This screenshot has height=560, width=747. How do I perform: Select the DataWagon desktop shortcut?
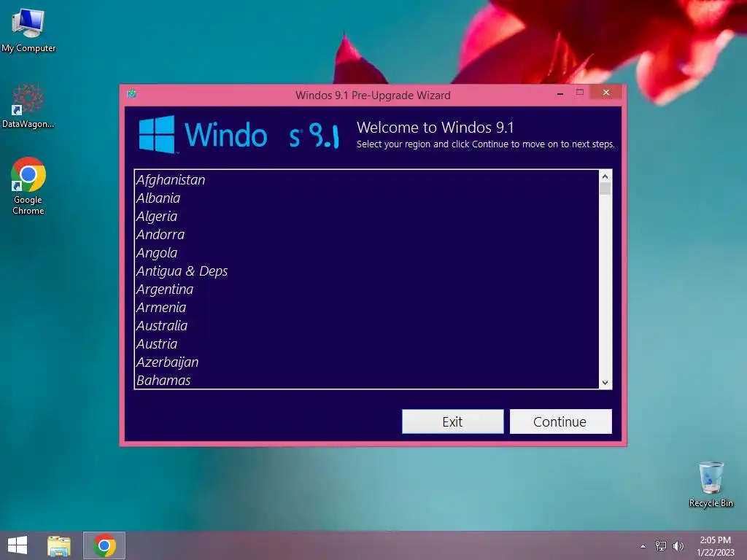28,106
